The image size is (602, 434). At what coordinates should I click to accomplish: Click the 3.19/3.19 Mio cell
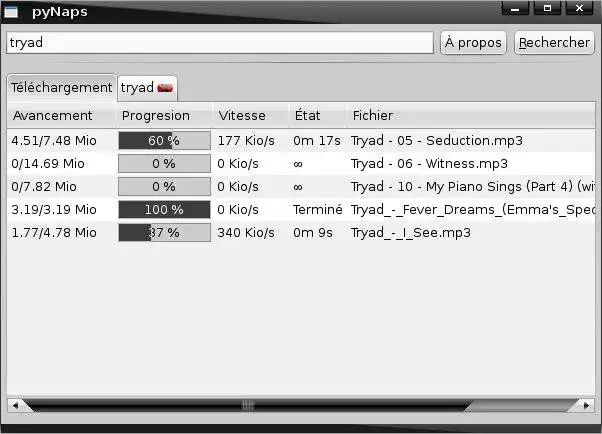coord(54,210)
